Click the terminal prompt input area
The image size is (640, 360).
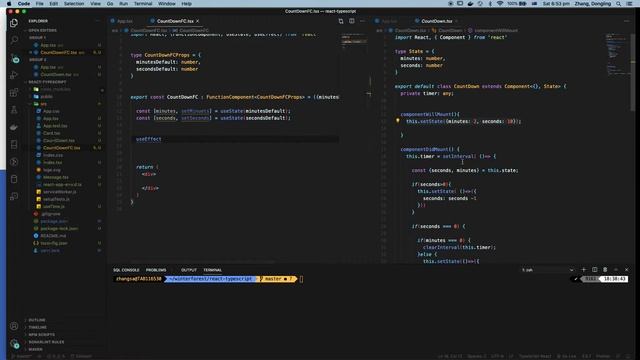pos(301,279)
